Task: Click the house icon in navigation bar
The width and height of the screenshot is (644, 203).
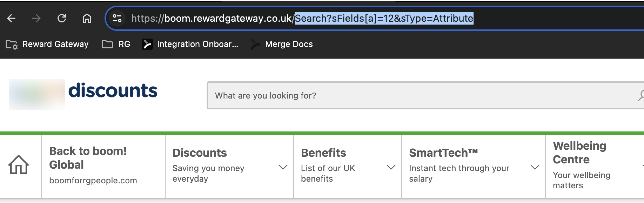Action: pos(19,165)
